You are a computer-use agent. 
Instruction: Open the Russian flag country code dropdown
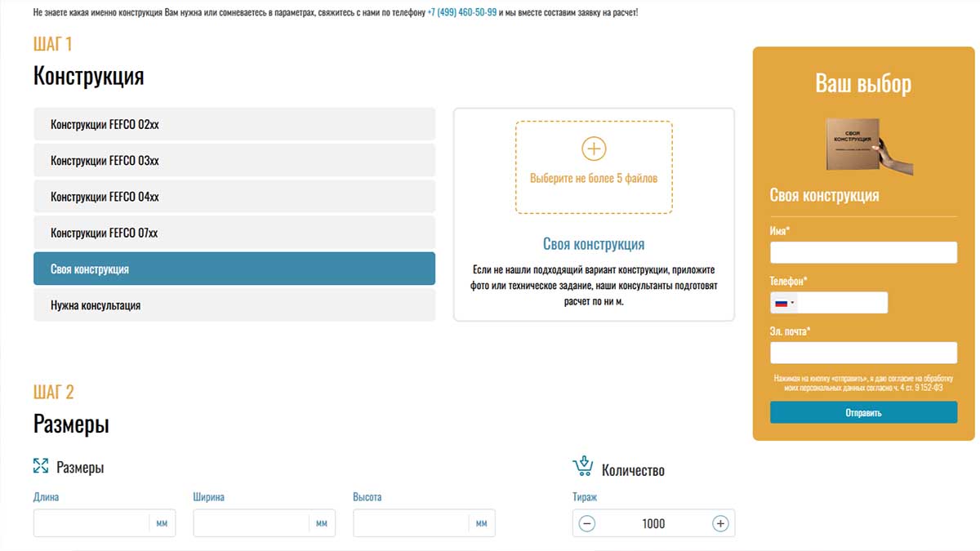pos(785,303)
